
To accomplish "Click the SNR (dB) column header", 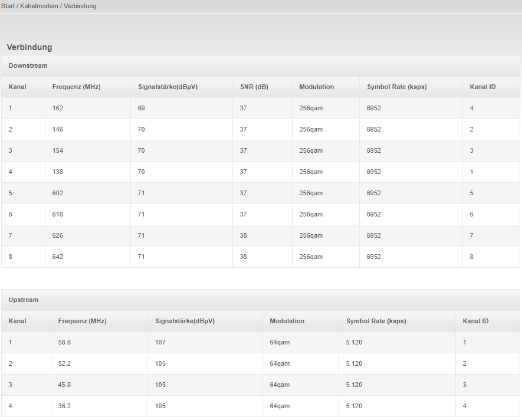I will [x=254, y=87].
